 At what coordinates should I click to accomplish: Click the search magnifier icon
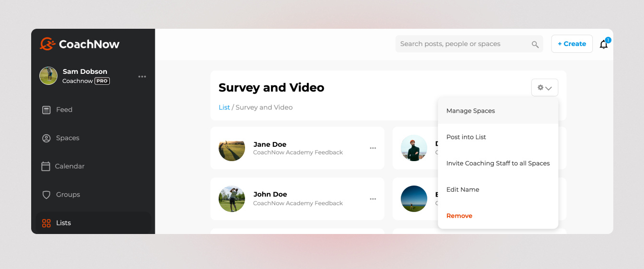[x=535, y=44]
